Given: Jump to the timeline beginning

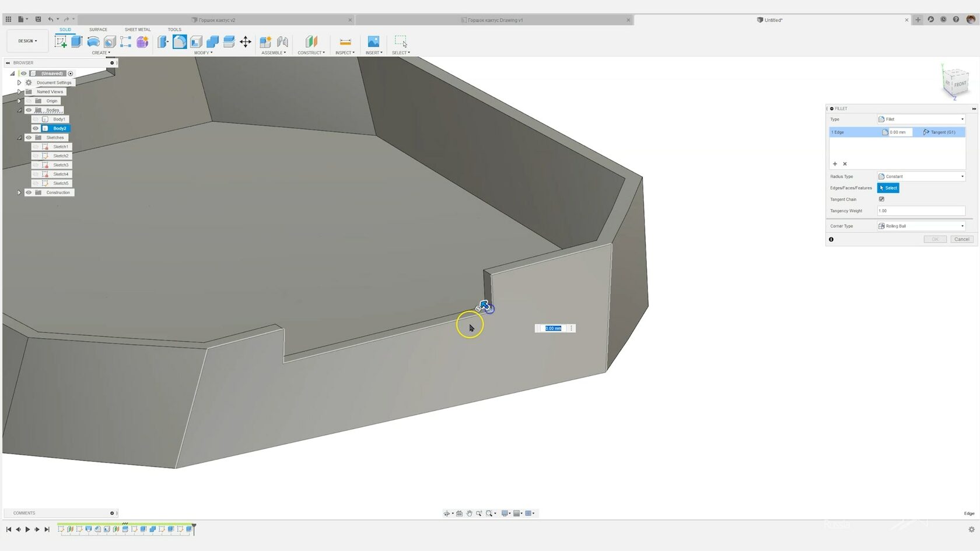Looking at the screenshot, I should [x=9, y=529].
